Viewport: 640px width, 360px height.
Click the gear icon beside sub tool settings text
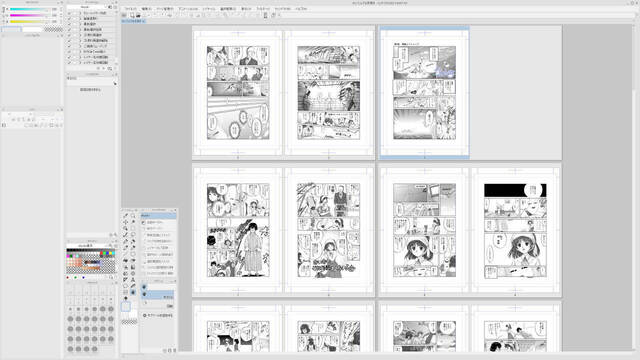[144, 316]
